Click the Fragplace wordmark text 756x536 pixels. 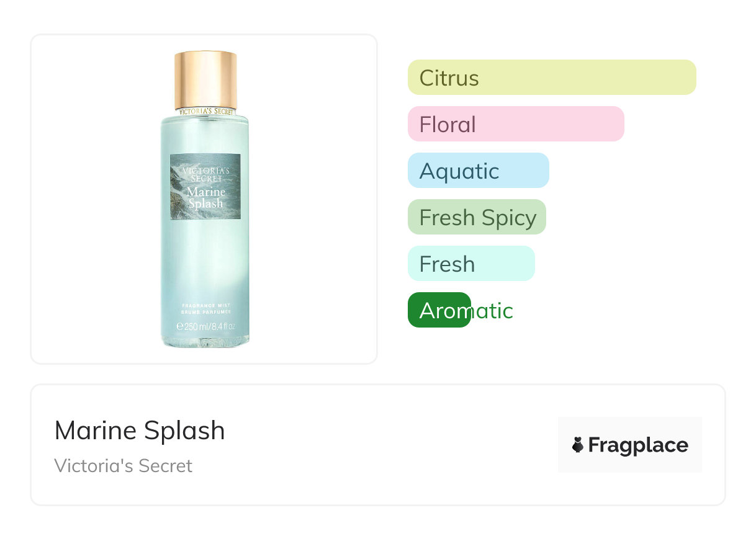pyautogui.click(x=638, y=445)
